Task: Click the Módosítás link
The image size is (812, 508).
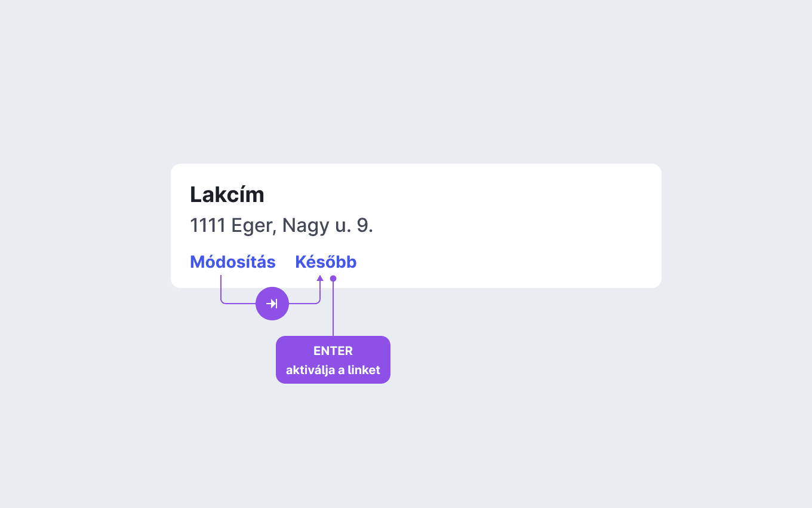Action: (x=233, y=262)
